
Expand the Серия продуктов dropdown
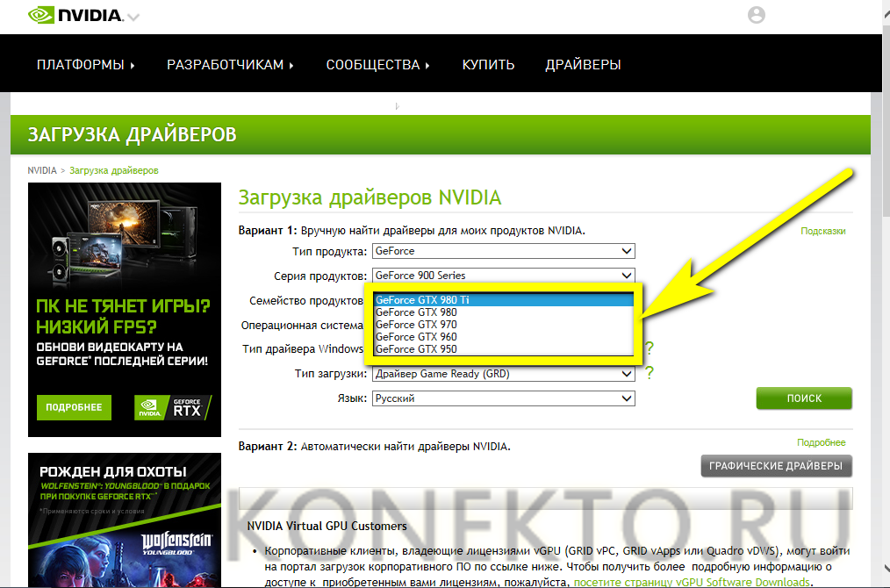click(x=503, y=276)
